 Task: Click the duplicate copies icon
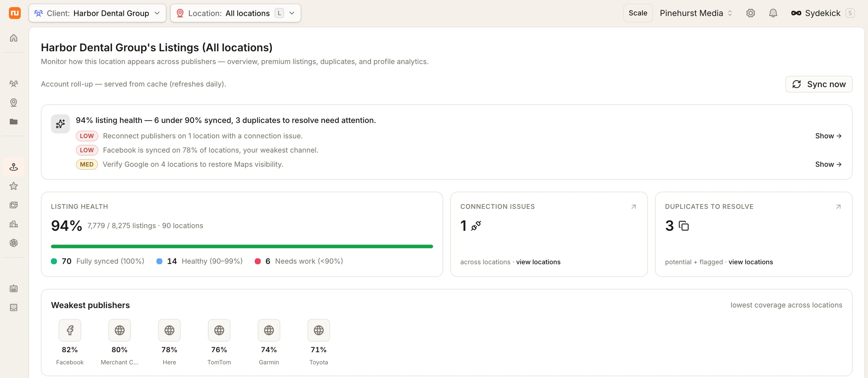[684, 225]
